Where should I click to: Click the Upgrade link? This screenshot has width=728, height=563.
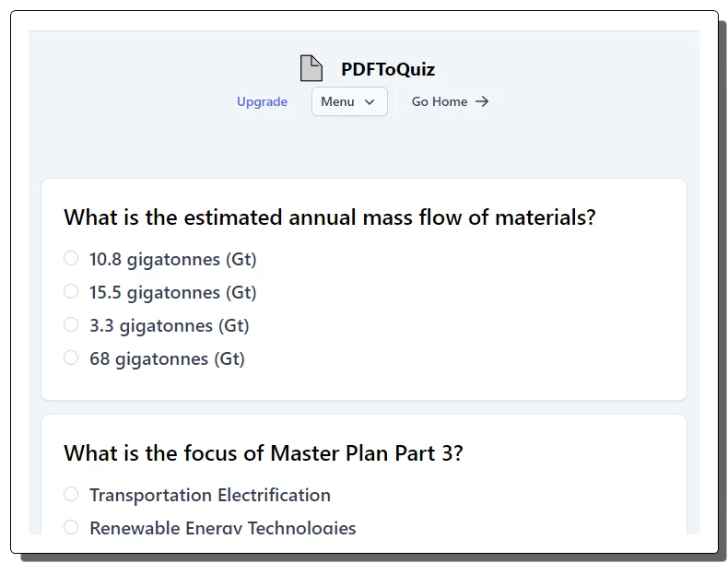coord(262,101)
